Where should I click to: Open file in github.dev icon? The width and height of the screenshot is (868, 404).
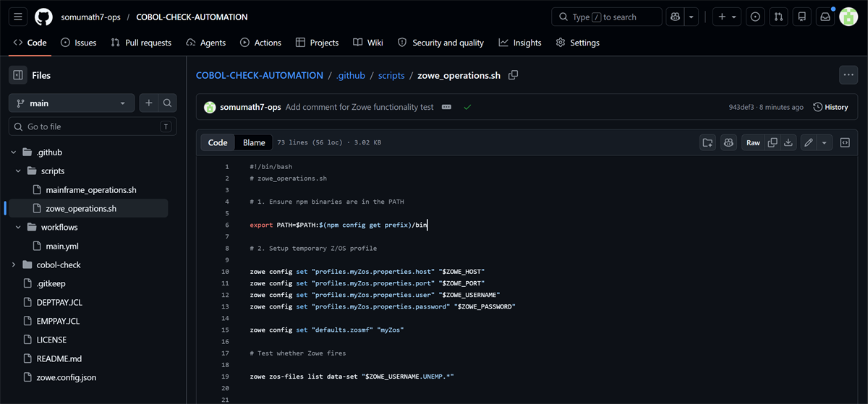[x=708, y=142]
